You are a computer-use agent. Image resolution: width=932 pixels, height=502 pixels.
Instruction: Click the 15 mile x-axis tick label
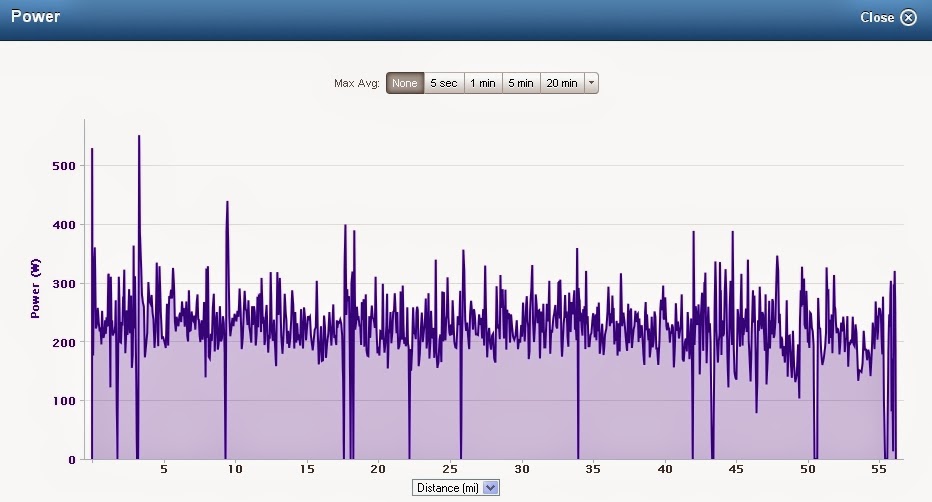(x=307, y=469)
